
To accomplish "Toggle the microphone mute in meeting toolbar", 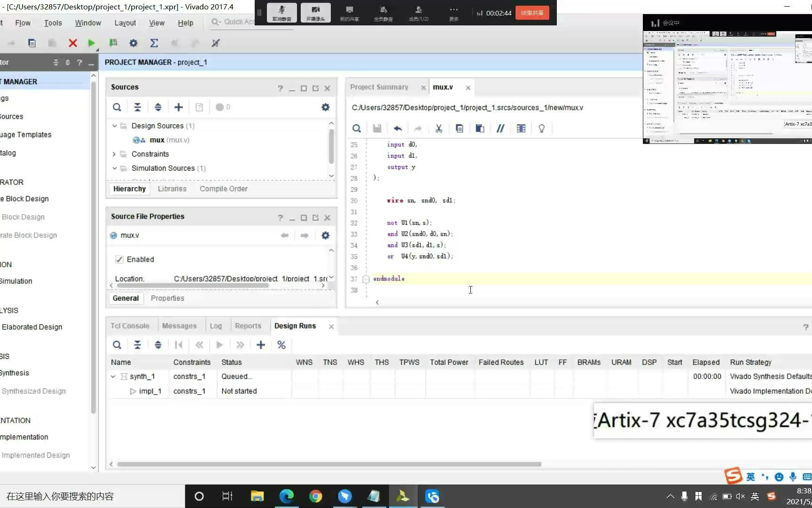I will point(281,13).
